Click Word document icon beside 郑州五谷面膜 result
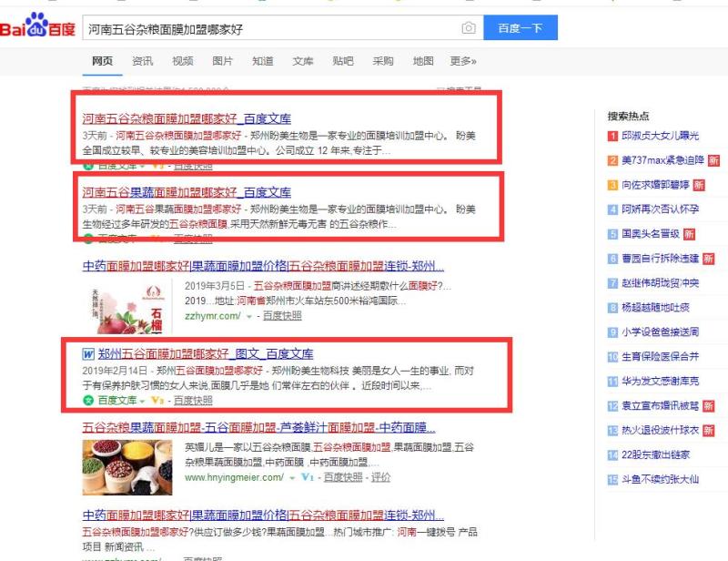728x561 pixels. 88,354
